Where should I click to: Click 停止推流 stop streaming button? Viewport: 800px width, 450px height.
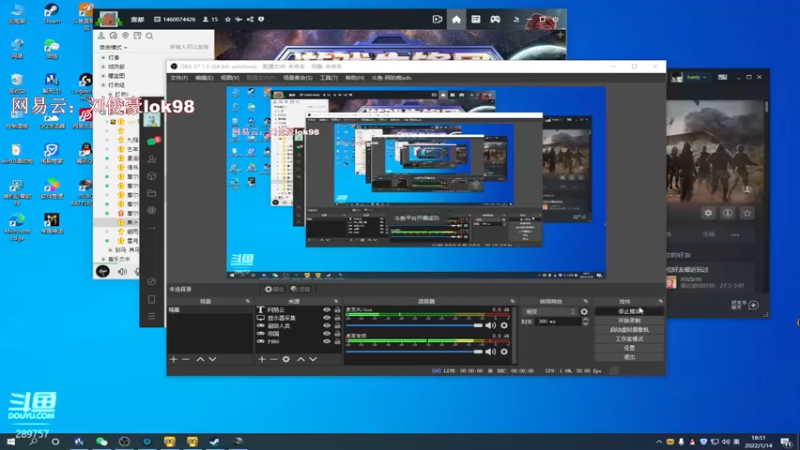(x=630, y=311)
